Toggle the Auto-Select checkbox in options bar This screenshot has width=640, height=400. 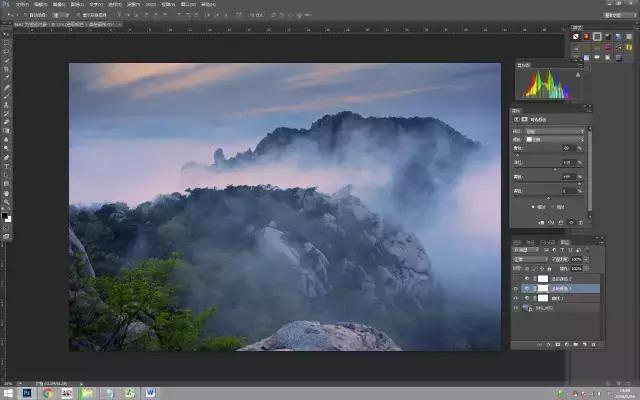pos(25,15)
